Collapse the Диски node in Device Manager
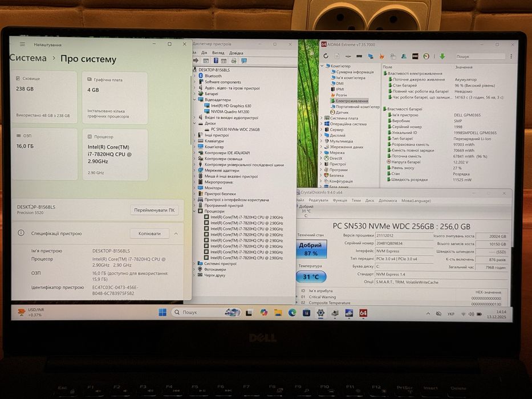The image size is (532, 399). coord(195,124)
